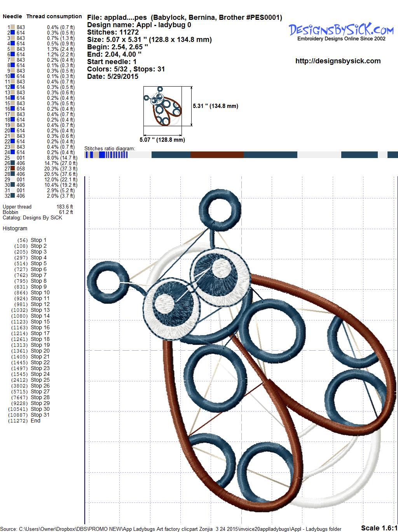Open the http://designsbysick.com link
The image size is (398, 532).
point(338,61)
